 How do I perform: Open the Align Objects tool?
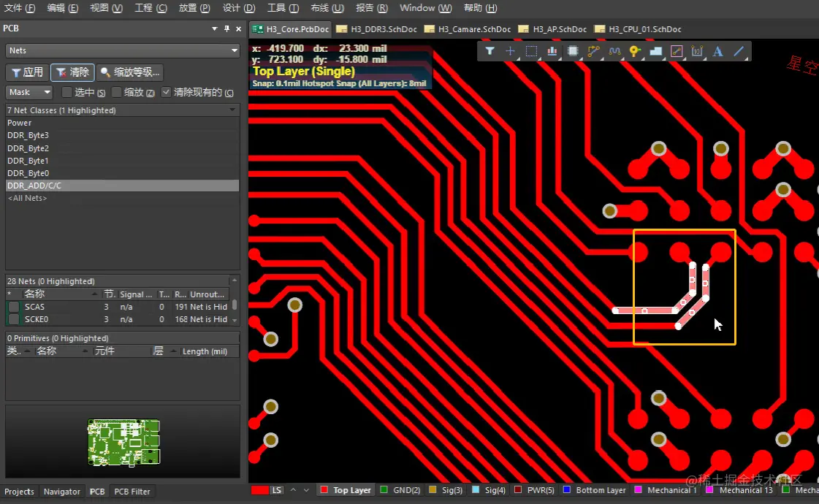coord(552,51)
